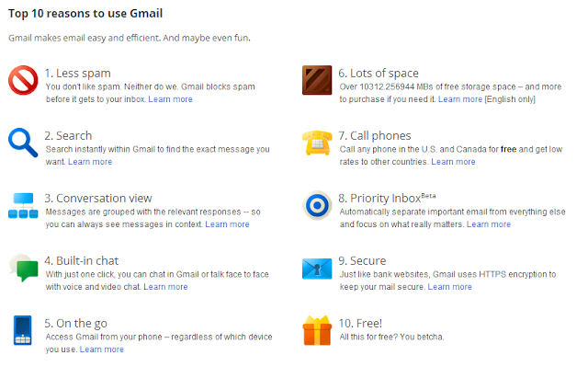Click the '10. Free!' heading
The height and width of the screenshot is (378, 588).
360,323
